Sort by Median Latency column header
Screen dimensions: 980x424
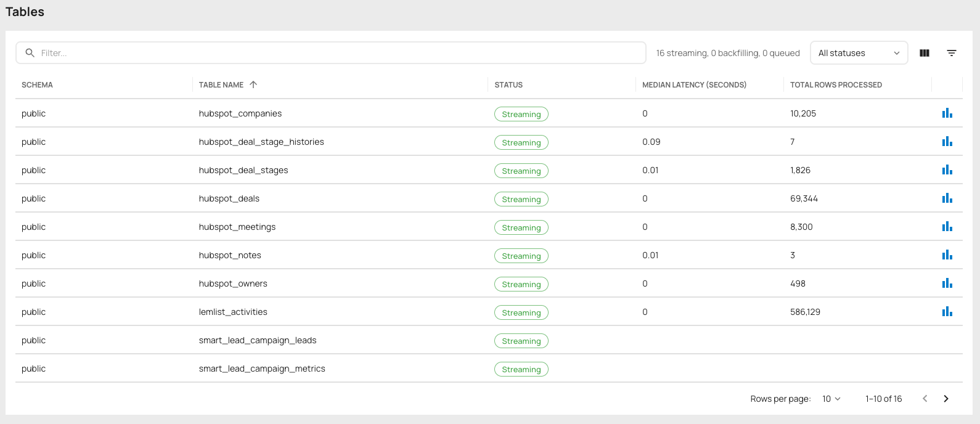(694, 84)
